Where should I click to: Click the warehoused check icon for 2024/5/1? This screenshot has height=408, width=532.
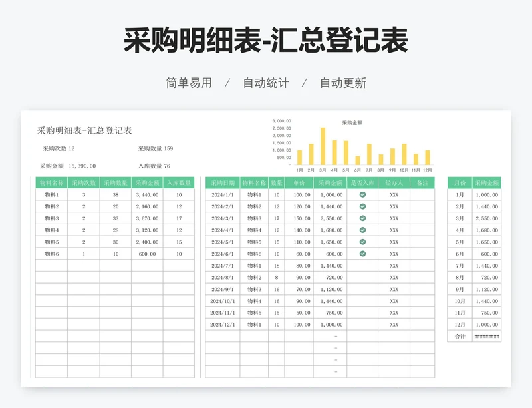(x=362, y=242)
